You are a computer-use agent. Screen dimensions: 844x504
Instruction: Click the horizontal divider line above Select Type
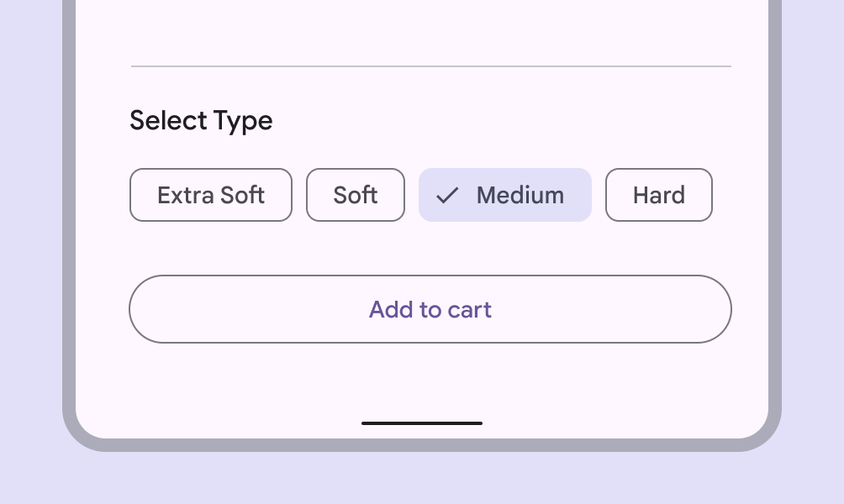pos(430,66)
